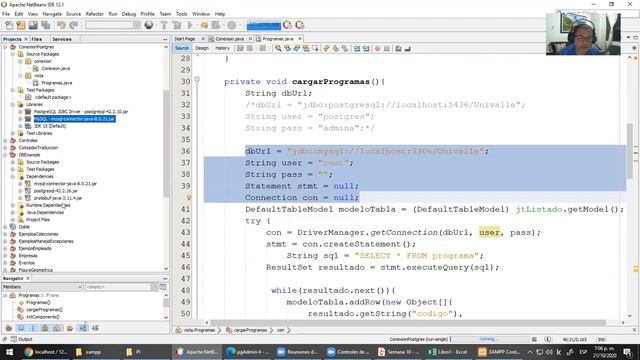Switch to the Files panel tab
The image size is (640, 360).
click(x=37, y=39)
